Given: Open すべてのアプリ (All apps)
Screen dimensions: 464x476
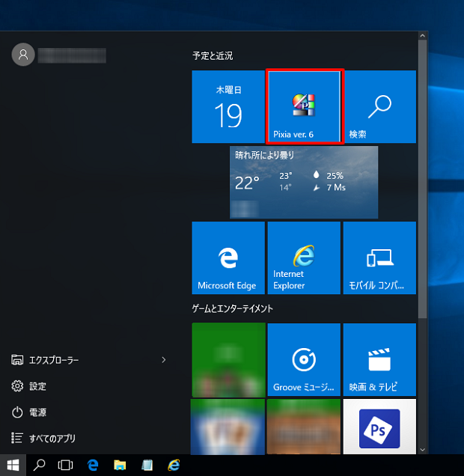Looking at the screenshot, I should click(43, 439).
